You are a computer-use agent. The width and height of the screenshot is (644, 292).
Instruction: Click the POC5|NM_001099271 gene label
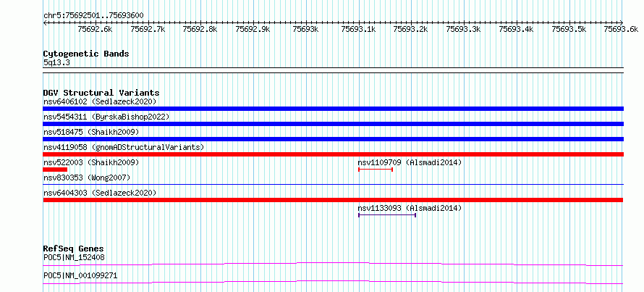(80, 275)
